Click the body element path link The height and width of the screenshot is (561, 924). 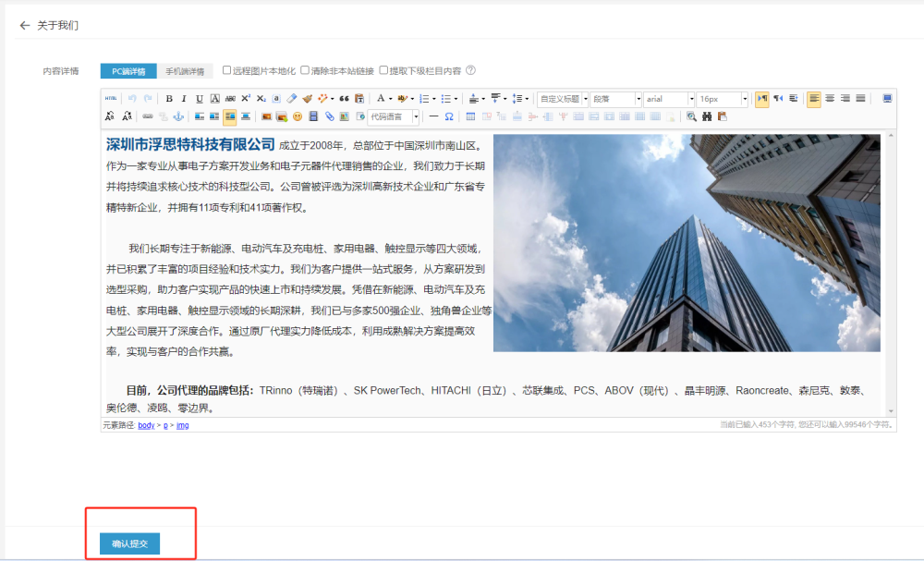point(146,425)
